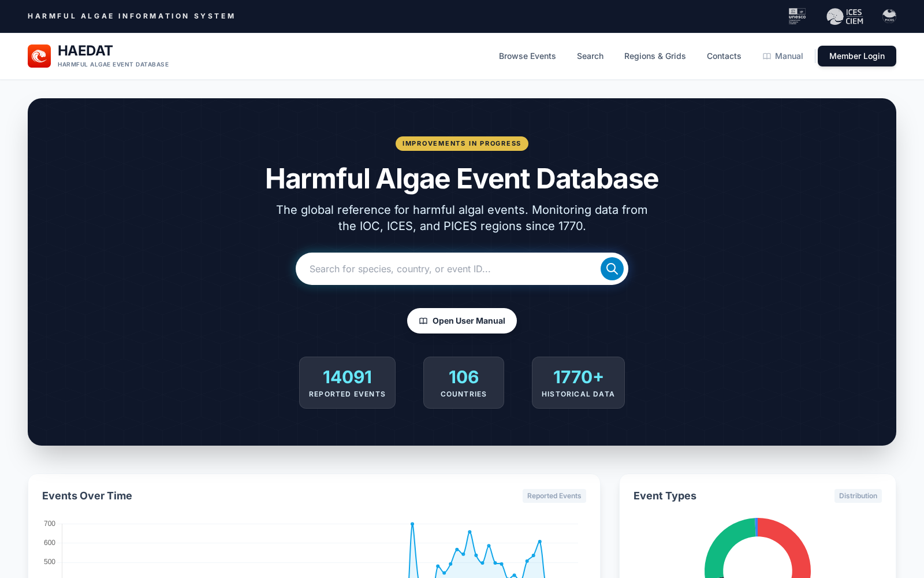Click the Harmful Algae Event Database logo subtitle

(113, 65)
